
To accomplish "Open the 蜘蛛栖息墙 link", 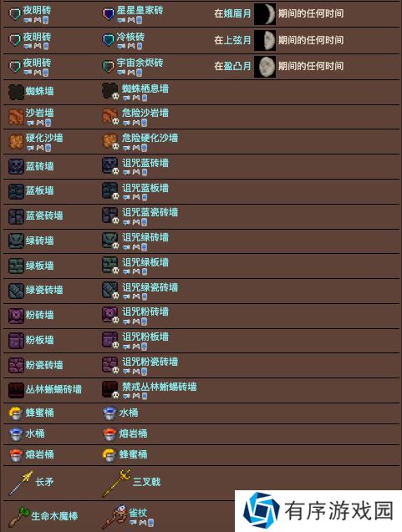I will (145, 89).
